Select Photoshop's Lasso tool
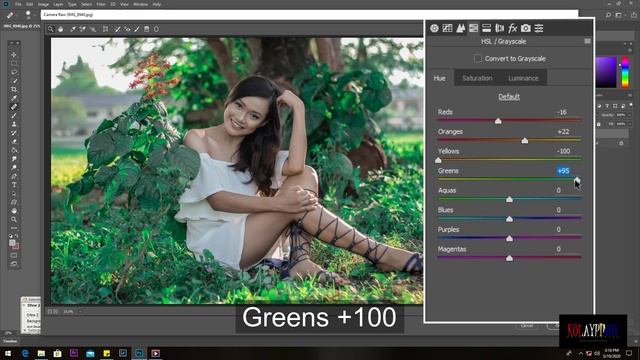Screen dimensions: 640x360 tap(14, 72)
